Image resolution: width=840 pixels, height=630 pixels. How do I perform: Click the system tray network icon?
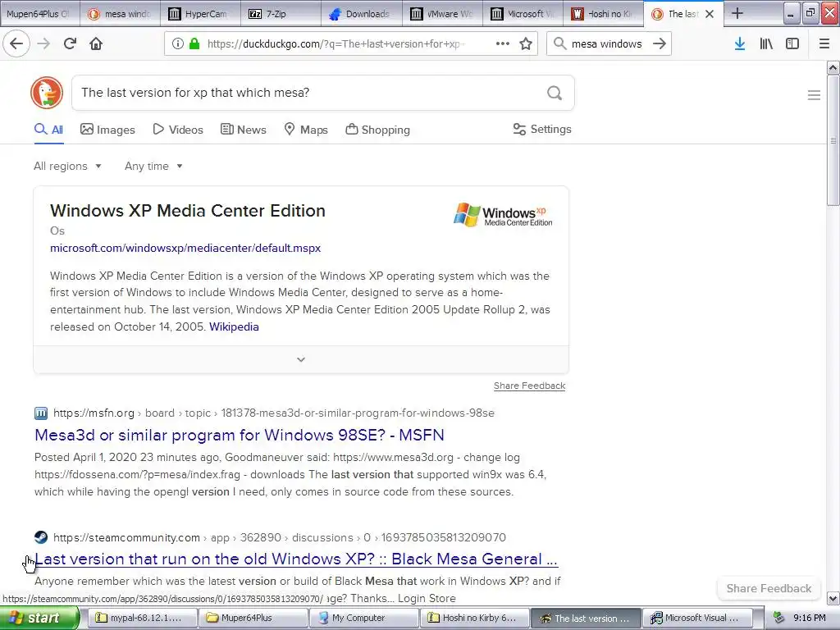[778, 618]
